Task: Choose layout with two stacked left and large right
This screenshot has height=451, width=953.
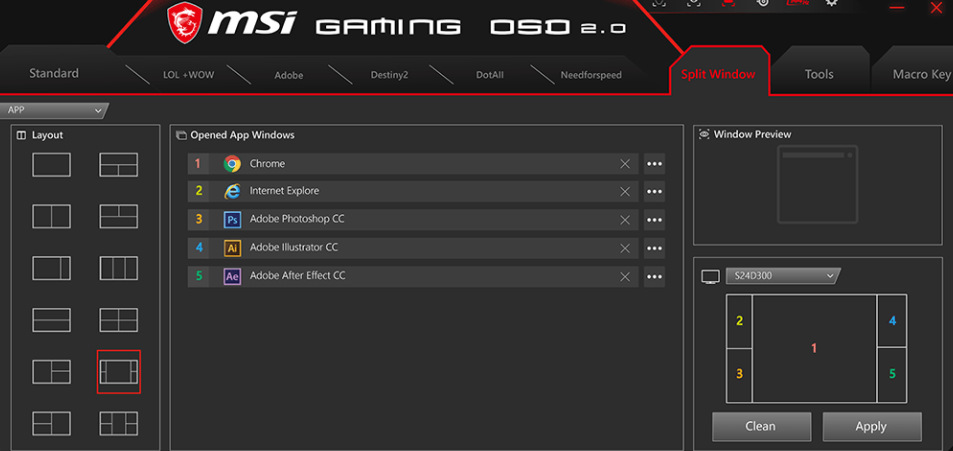Action: (51, 423)
